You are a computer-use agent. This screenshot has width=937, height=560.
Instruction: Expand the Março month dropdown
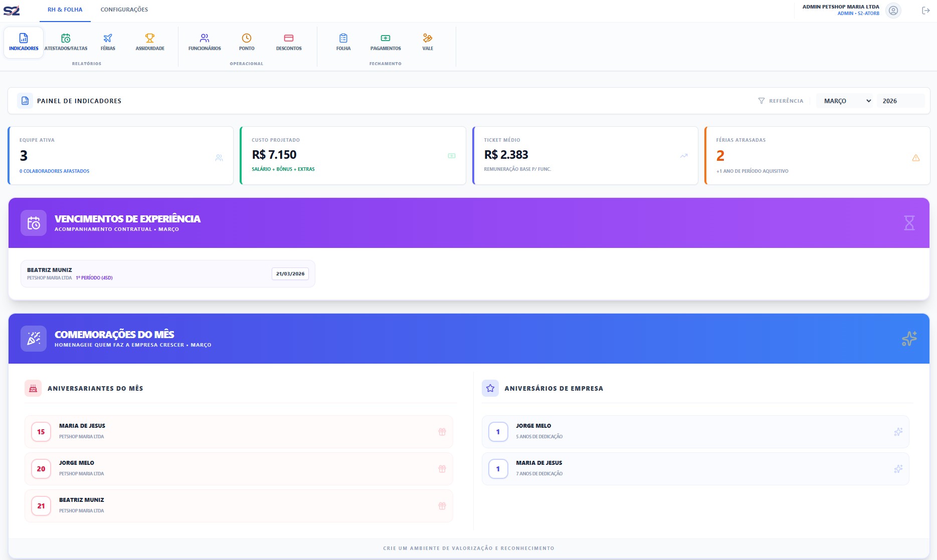(x=846, y=101)
